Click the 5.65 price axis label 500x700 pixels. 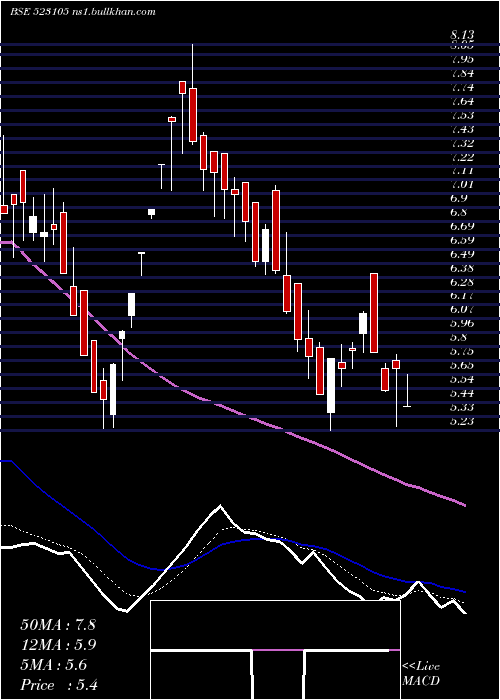tap(462, 365)
